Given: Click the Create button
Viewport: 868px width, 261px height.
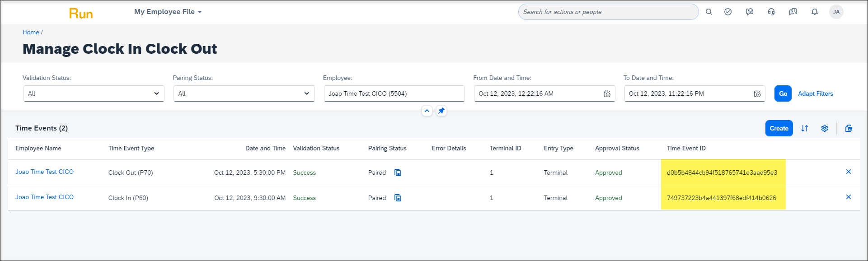Looking at the screenshot, I should point(779,128).
